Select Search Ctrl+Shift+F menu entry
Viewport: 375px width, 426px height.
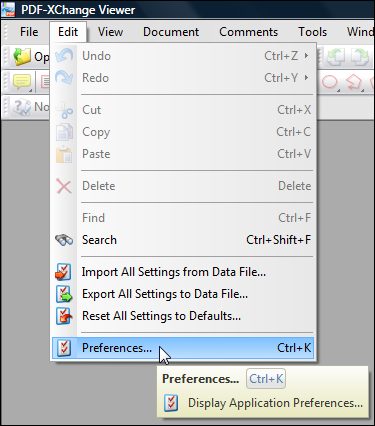(x=183, y=240)
